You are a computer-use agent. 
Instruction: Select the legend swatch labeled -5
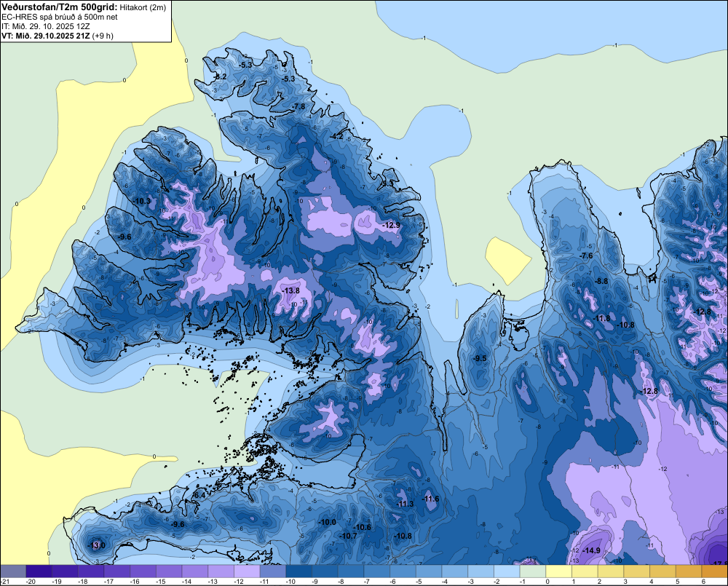[x=429, y=571]
